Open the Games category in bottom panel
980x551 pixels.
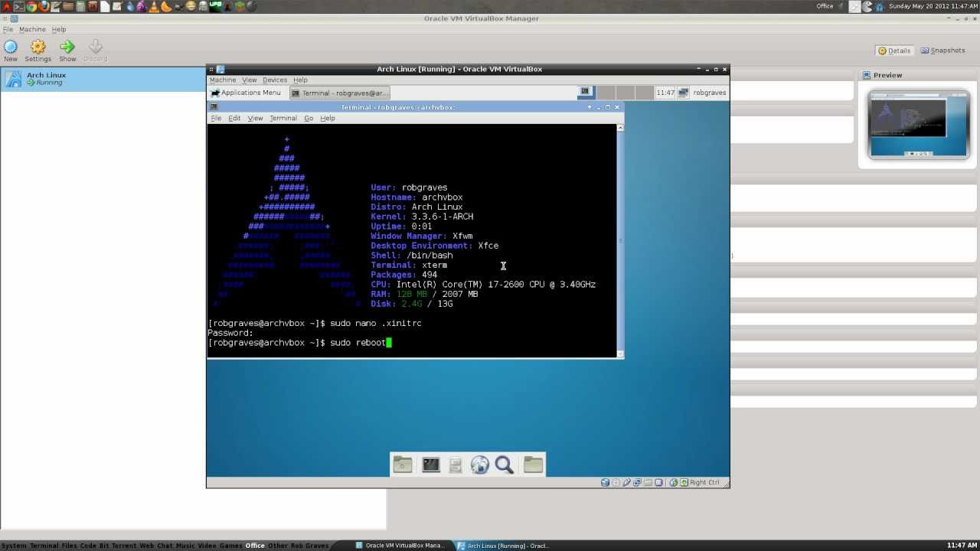tap(230, 546)
